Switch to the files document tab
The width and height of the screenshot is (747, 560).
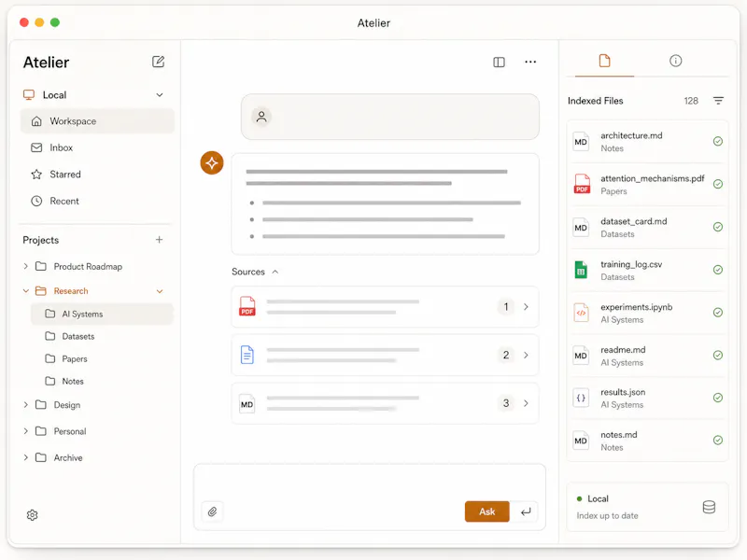pos(604,61)
